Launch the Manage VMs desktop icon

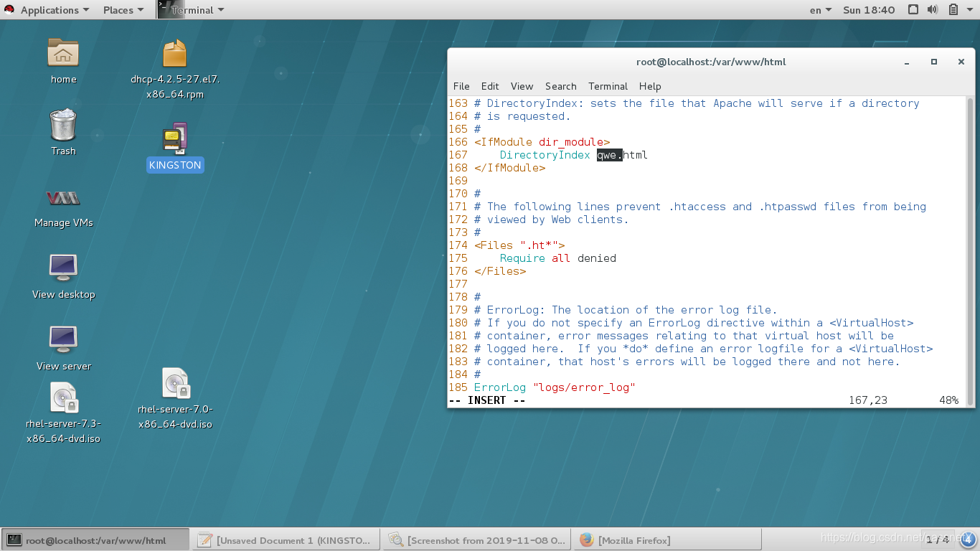click(63, 199)
